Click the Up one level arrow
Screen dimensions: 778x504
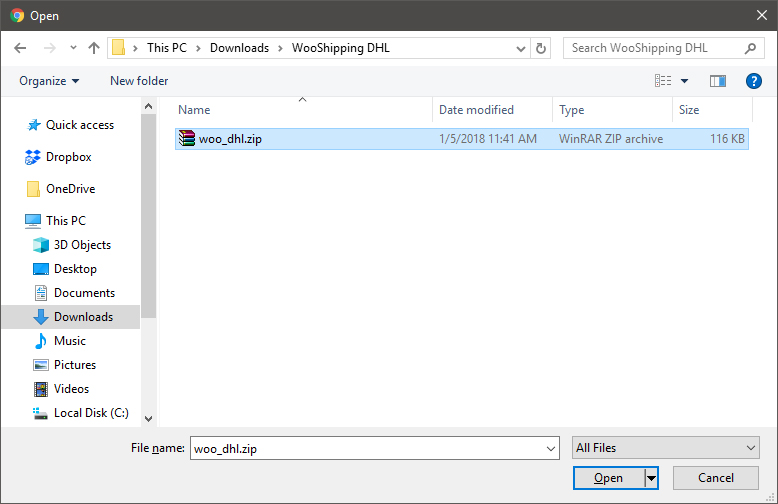click(x=94, y=48)
